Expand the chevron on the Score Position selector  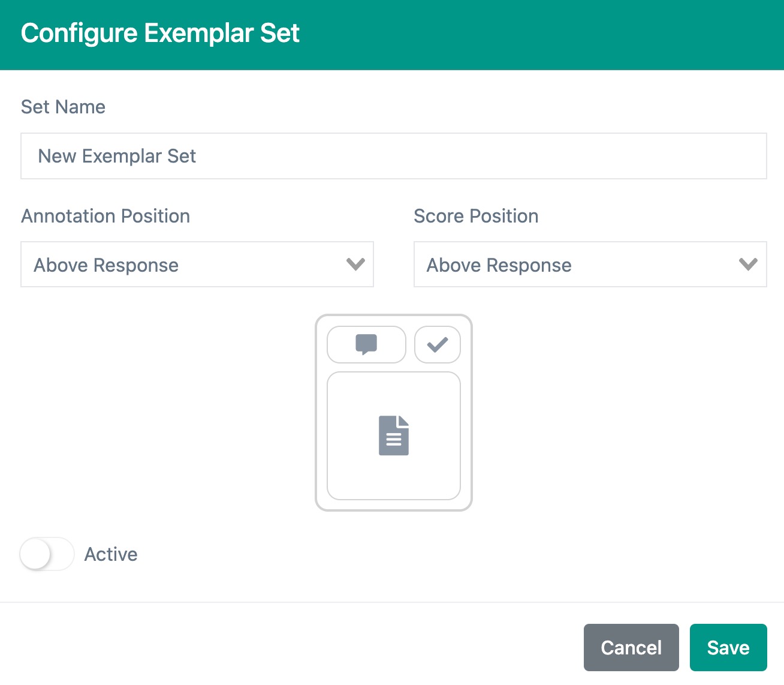pos(747,265)
